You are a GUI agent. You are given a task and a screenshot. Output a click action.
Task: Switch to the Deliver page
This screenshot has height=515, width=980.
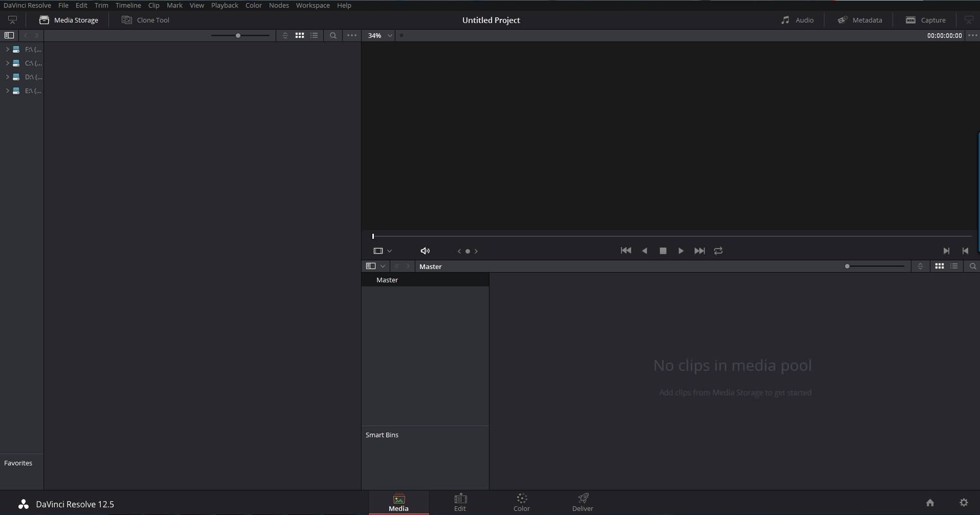coord(583,503)
